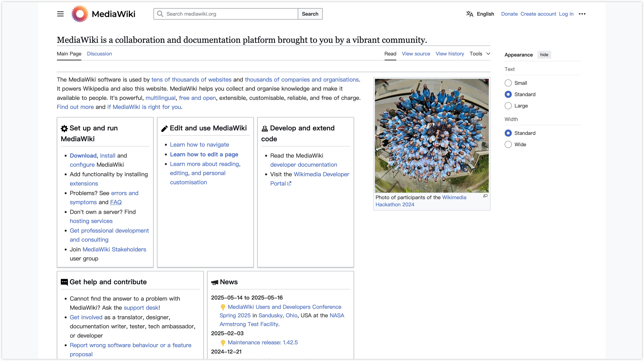Click the lightbulb icon beside Maintenance release 1.42.5
Screen dimensions: 644x361
pos(223,343)
